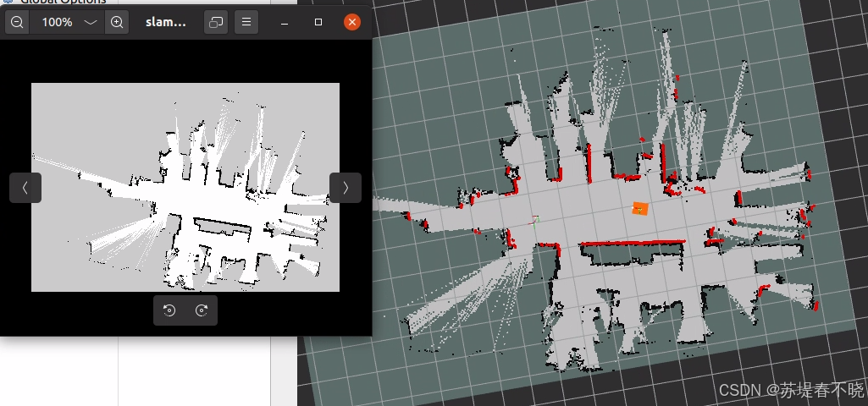Open the hamburger main menu

(x=246, y=22)
